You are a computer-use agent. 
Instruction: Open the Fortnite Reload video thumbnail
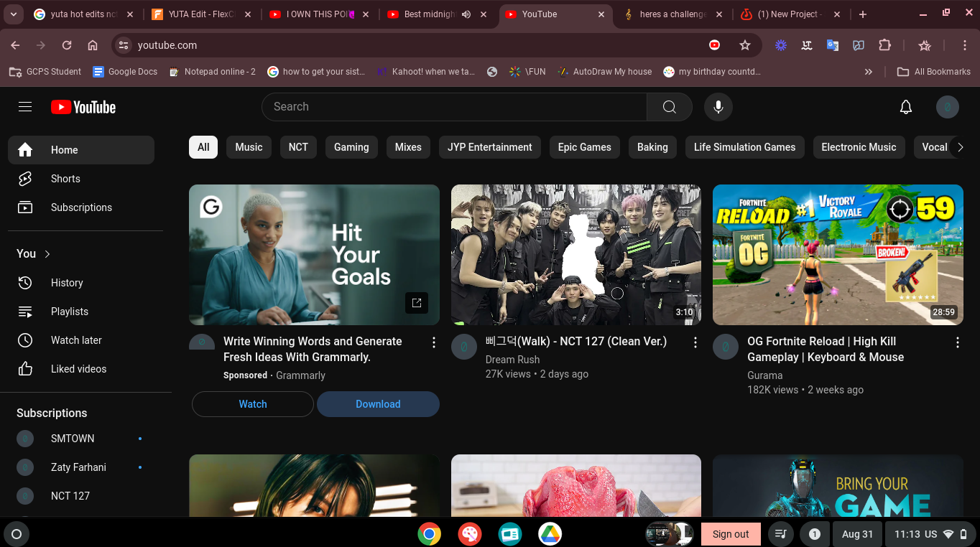(838, 255)
